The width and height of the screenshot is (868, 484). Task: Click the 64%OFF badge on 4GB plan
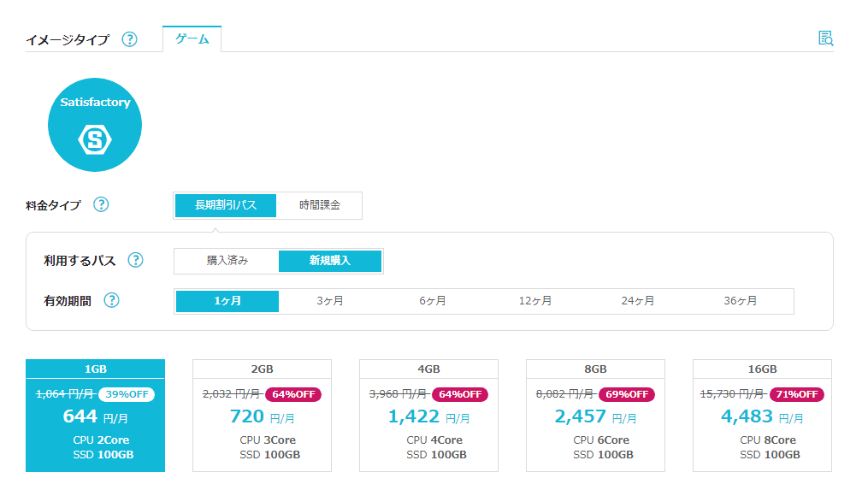coord(460,394)
